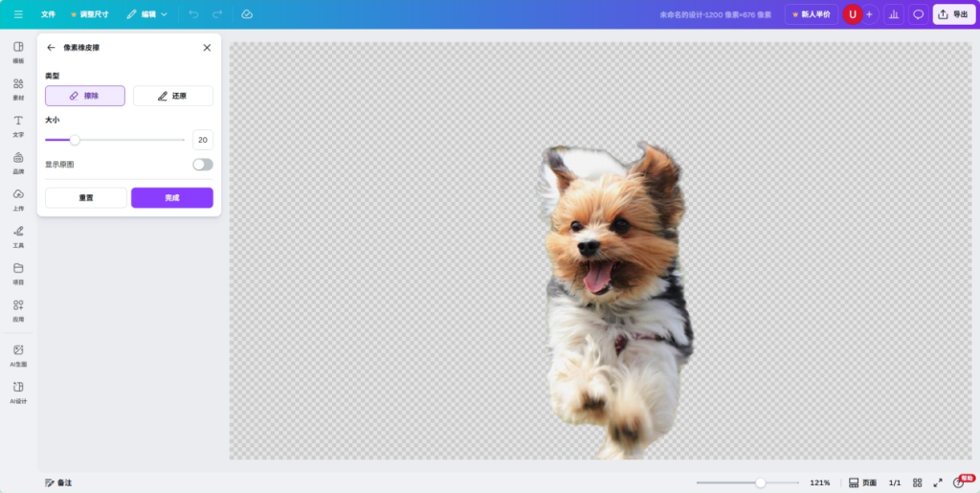Open the 上传 uploads sidebar panel
The image size is (980, 493).
click(x=18, y=200)
